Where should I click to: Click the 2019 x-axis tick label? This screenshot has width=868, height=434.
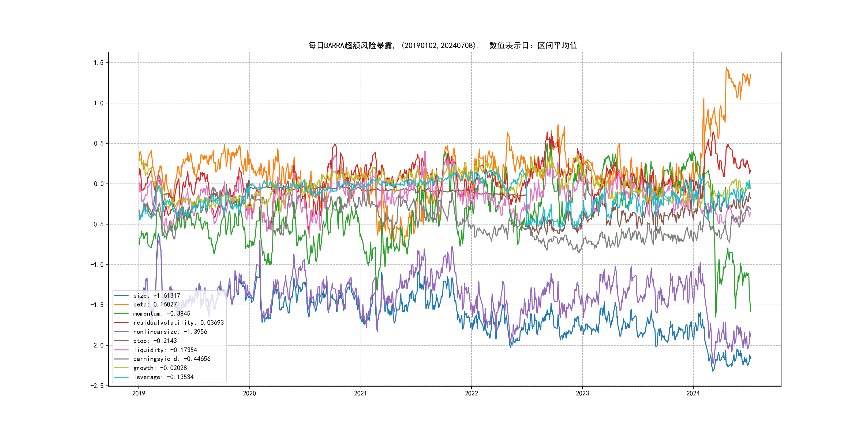tap(139, 393)
